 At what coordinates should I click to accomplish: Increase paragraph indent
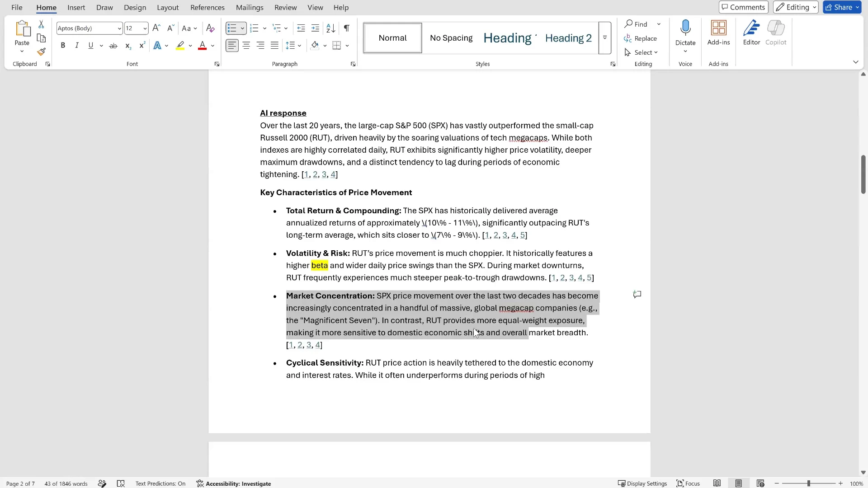tap(316, 28)
